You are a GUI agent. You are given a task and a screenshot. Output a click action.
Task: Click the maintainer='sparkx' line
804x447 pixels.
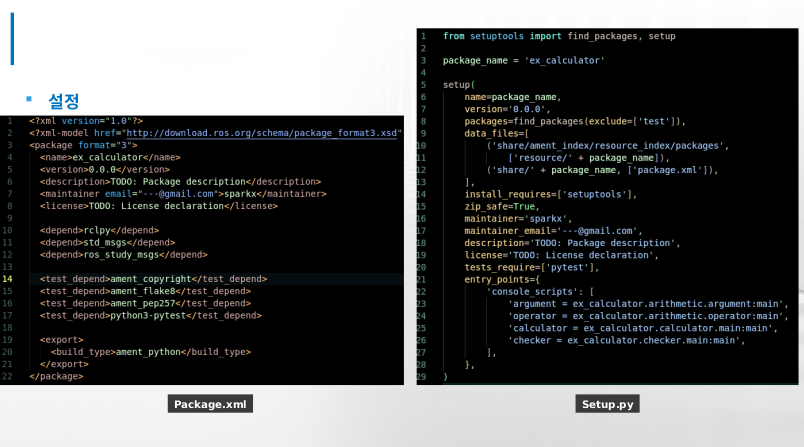pyautogui.click(x=518, y=219)
